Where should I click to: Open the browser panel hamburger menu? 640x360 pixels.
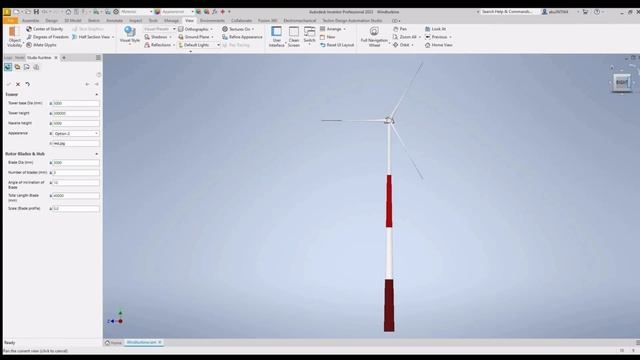98,58
